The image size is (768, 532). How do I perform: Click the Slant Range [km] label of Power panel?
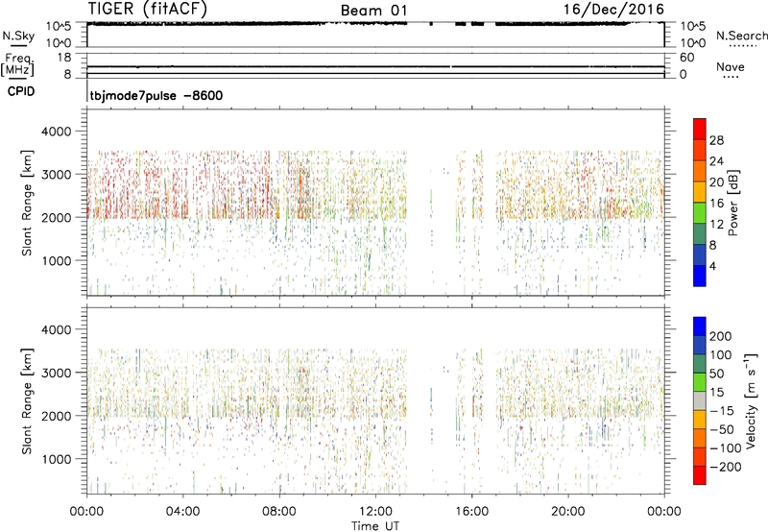tap(27, 203)
